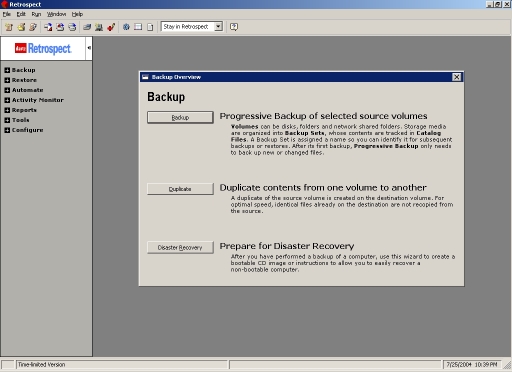Image resolution: width=512 pixels, height=372 pixels.
Task: Collapse the sidebar using the arrow handle
Action: click(x=89, y=48)
